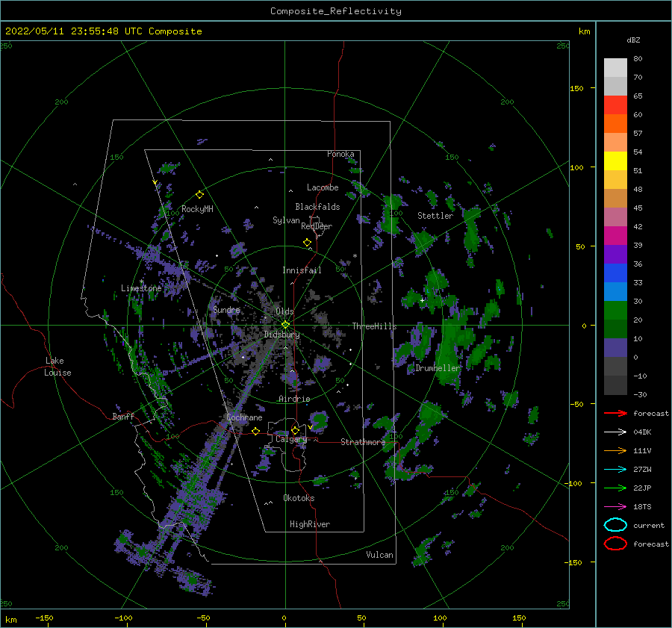Click the red forecast arrow legend icon
The height and width of the screenshot is (628, 672).
pos(615,413)
